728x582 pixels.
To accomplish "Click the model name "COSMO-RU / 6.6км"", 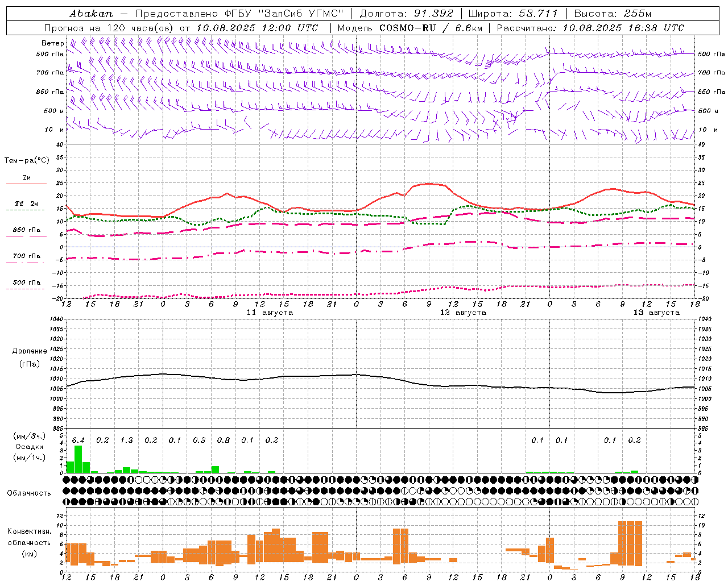I will [431, 28].
